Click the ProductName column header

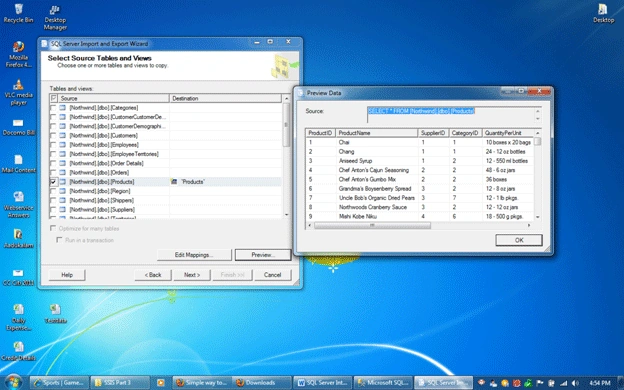(x=376, y=133)
